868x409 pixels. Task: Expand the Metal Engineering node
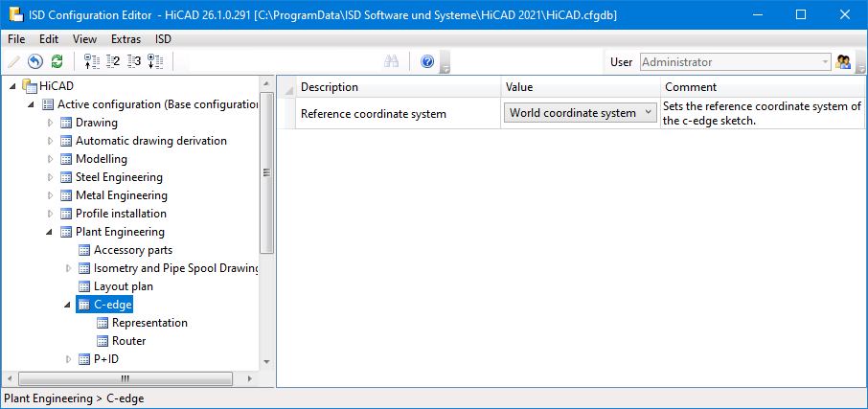pos(51,195)
